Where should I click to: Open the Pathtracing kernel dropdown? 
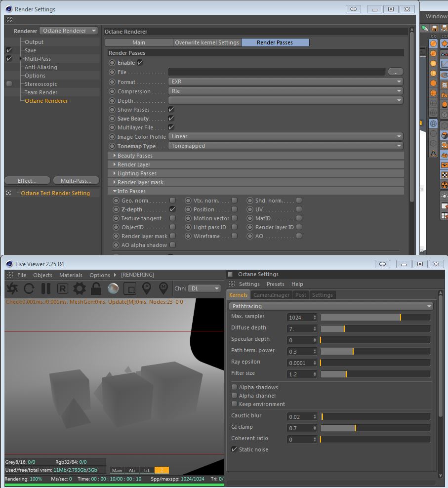click(331, 306)
